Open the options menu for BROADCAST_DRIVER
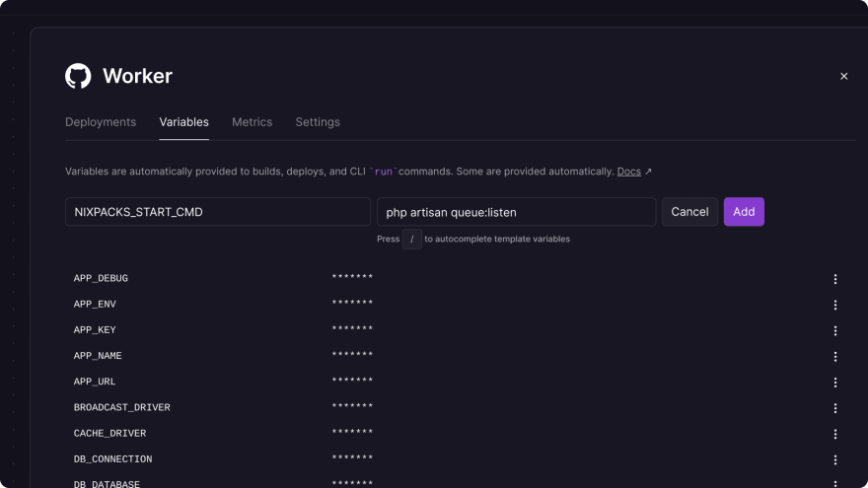 coord(835,407)
